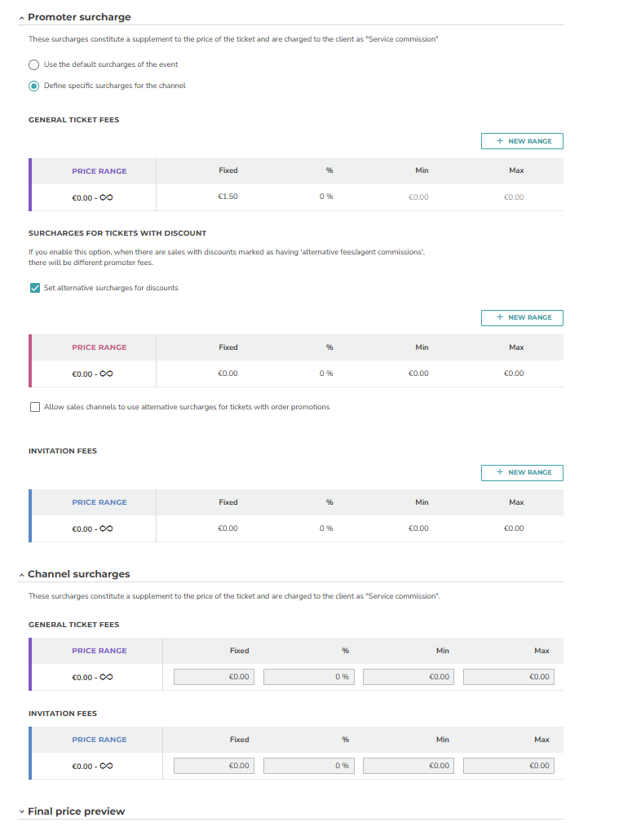Click channel invitation fees Min input field
632x840 pixels.
(408, 766)
